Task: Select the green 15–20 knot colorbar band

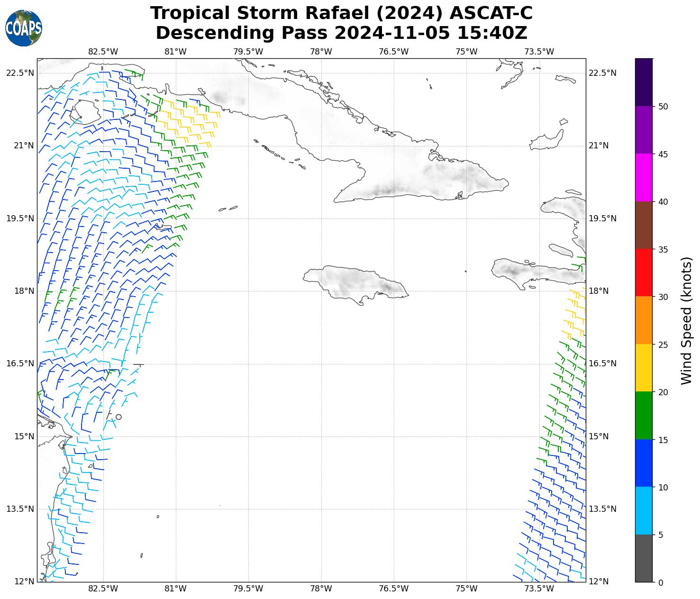Action: (644, 416)
